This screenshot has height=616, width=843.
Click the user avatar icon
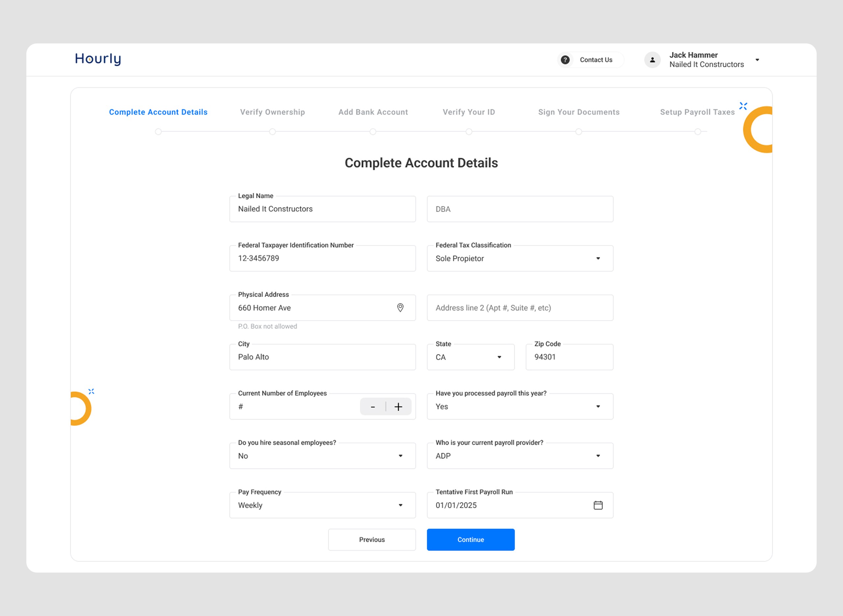[x=652, y=60]
